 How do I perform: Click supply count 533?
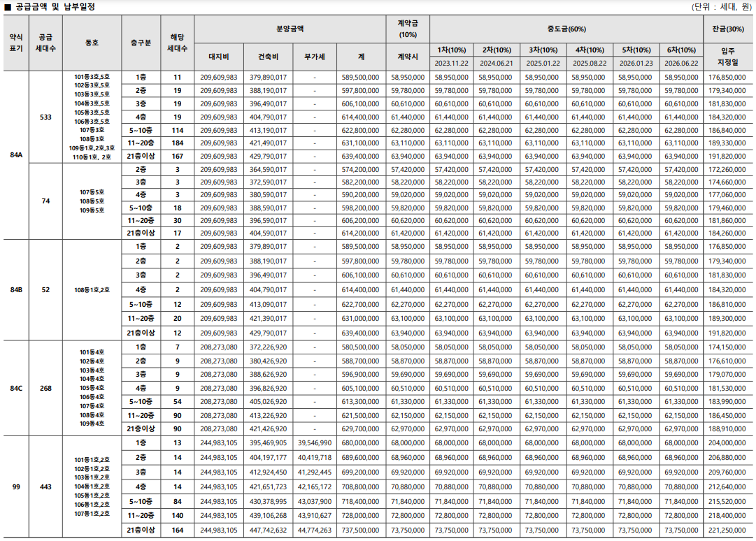pyautogui.click(x=45, y=117)
